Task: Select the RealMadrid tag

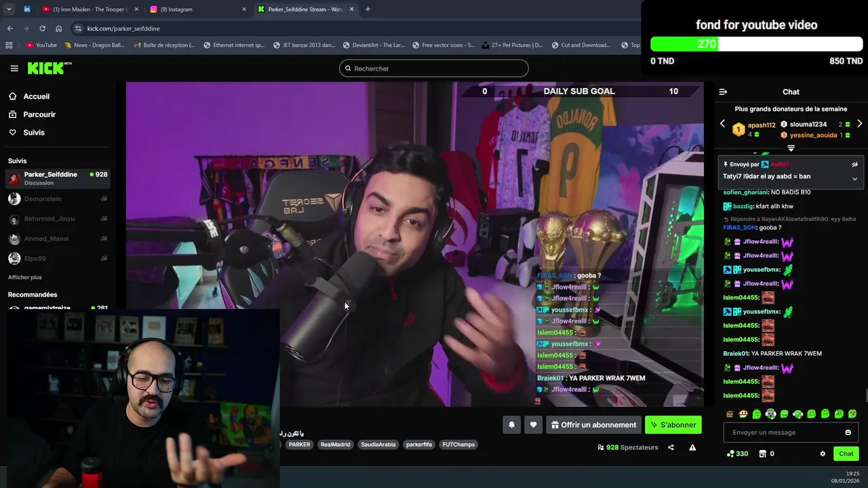Action: tap(336, 445)
